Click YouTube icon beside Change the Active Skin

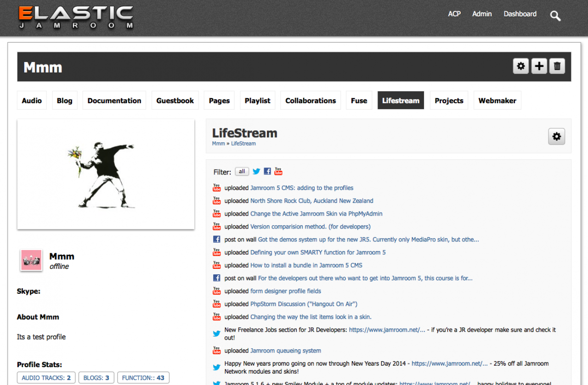pos(217,213)
